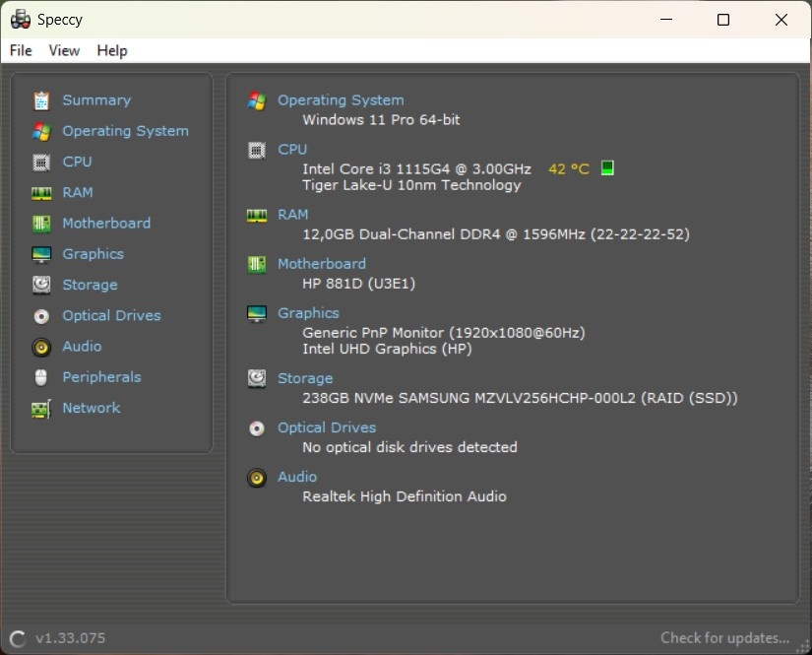Open the View menu

[x=64, y=50]
